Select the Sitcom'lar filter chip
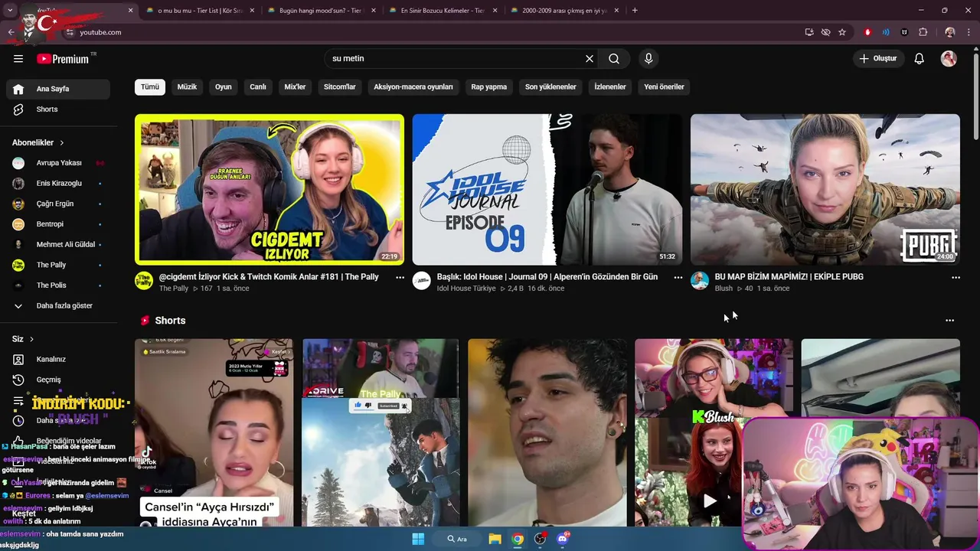The height and width of the screenshot is (551, 980). coord(340,87)
